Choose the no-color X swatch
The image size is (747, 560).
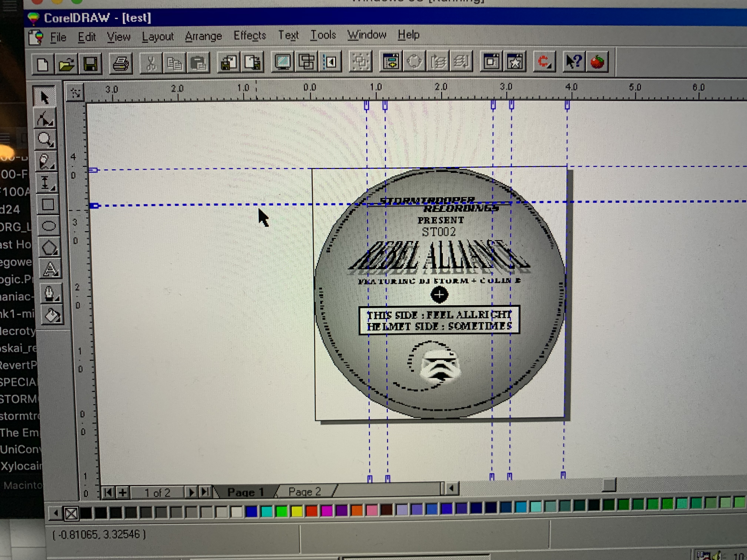[x=71, y=514]
